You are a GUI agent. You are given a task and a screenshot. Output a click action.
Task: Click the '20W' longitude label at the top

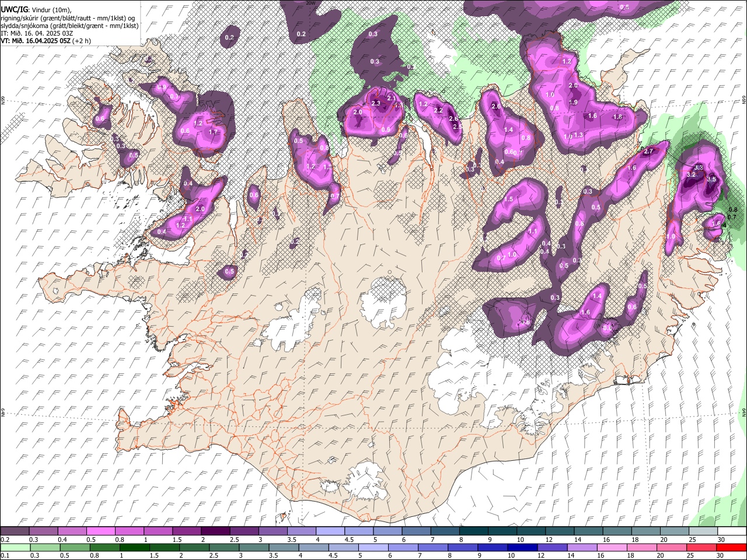click(310, 3)
